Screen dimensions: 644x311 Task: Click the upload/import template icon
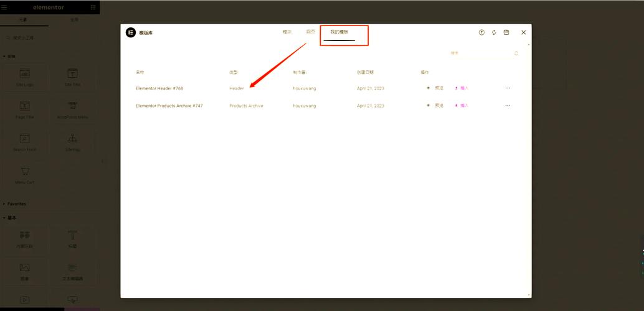click(x=481, y=32)
